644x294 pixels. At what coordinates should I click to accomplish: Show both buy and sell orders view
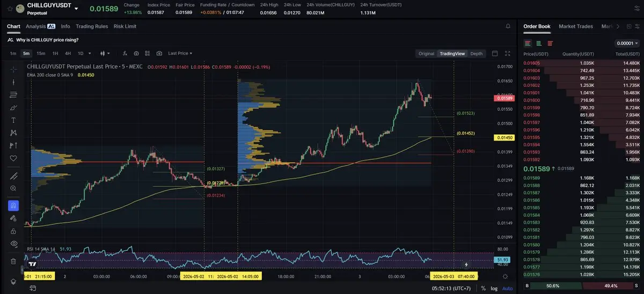(528, 43)
